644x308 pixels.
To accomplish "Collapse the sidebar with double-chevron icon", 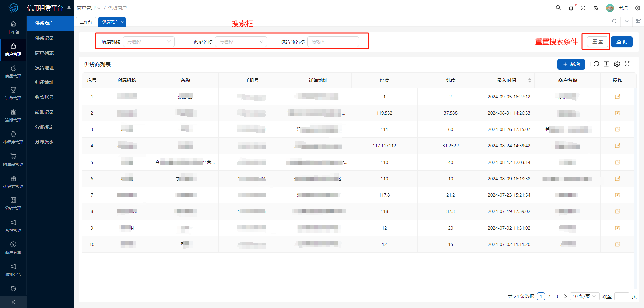I will pyautogui.click(x=13, y=302).
